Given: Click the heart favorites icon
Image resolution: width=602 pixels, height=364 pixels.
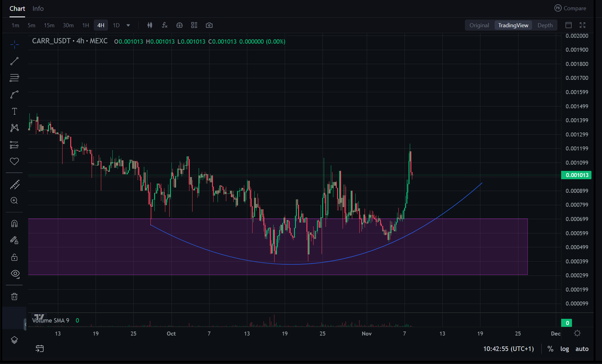Looking at the screenshot, I should pos(14,161).
